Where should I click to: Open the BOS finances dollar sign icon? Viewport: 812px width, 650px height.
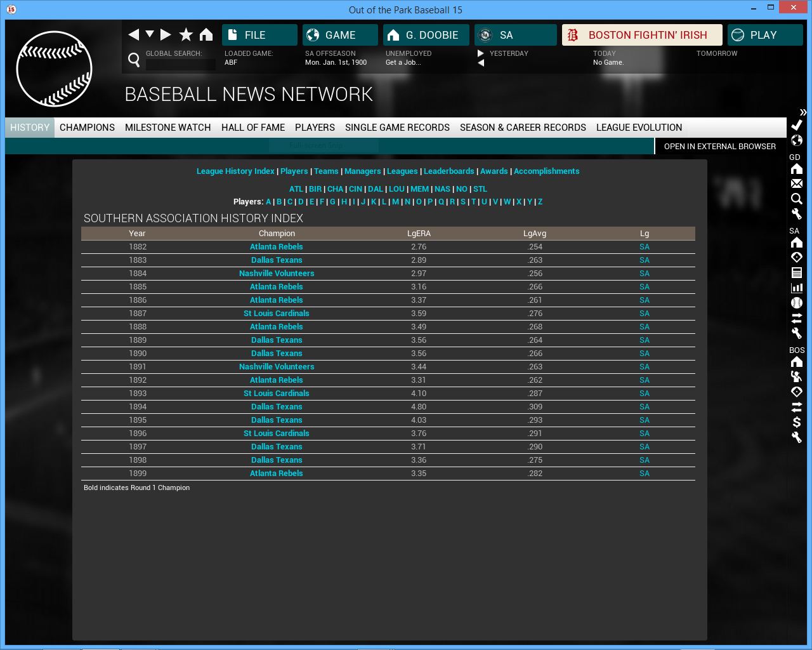[797, 422]
